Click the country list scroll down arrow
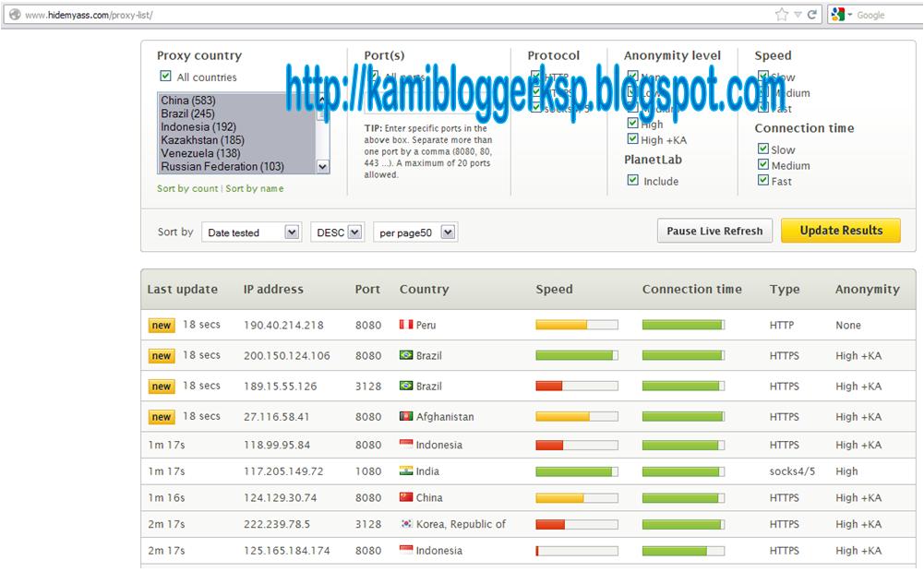The height and width of the screenshot is (572, 924). tap(322, 167)
